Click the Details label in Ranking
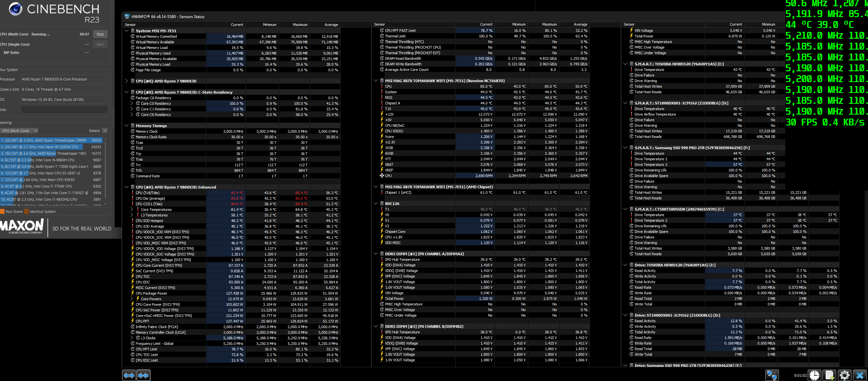This screenshot has height=381, width=868. click(94, 131)
